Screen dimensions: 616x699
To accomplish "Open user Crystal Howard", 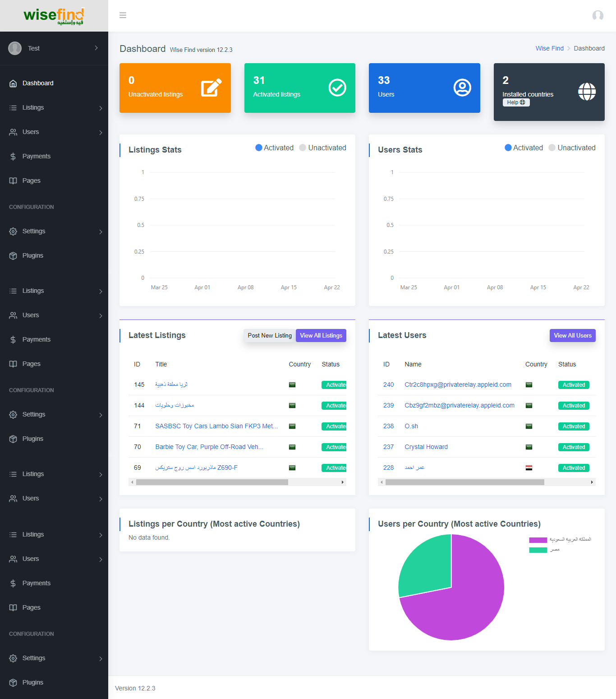I will pyautogui.click(x=426, y=447).
